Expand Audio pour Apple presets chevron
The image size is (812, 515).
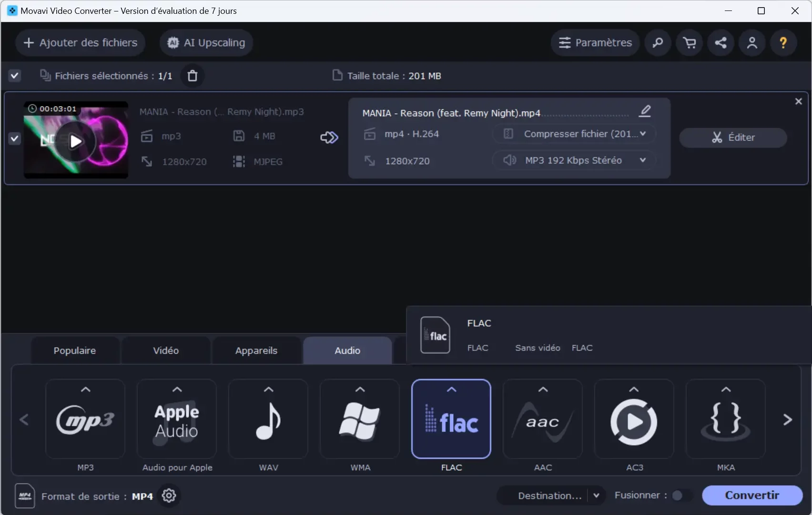(x=177, y=390)
